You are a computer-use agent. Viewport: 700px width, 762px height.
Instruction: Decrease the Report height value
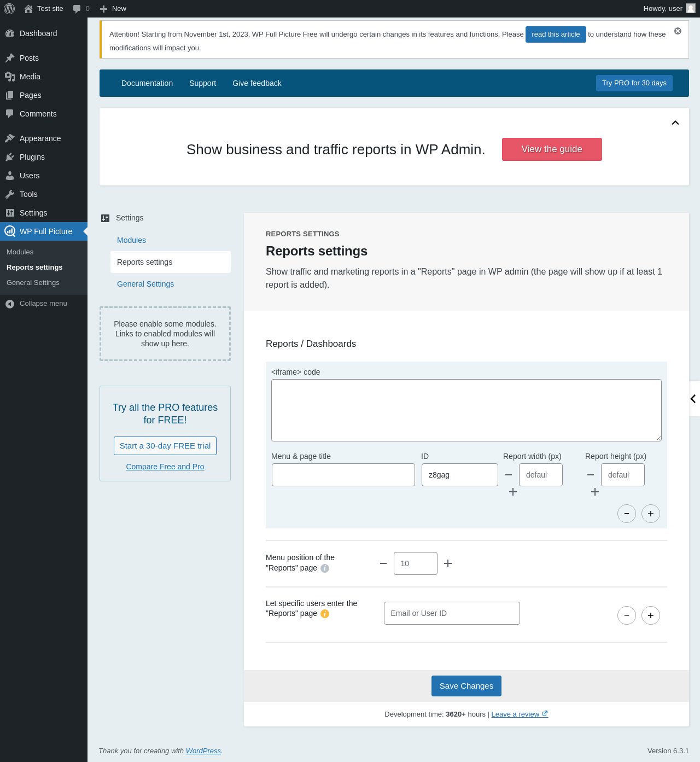[591, 475]
